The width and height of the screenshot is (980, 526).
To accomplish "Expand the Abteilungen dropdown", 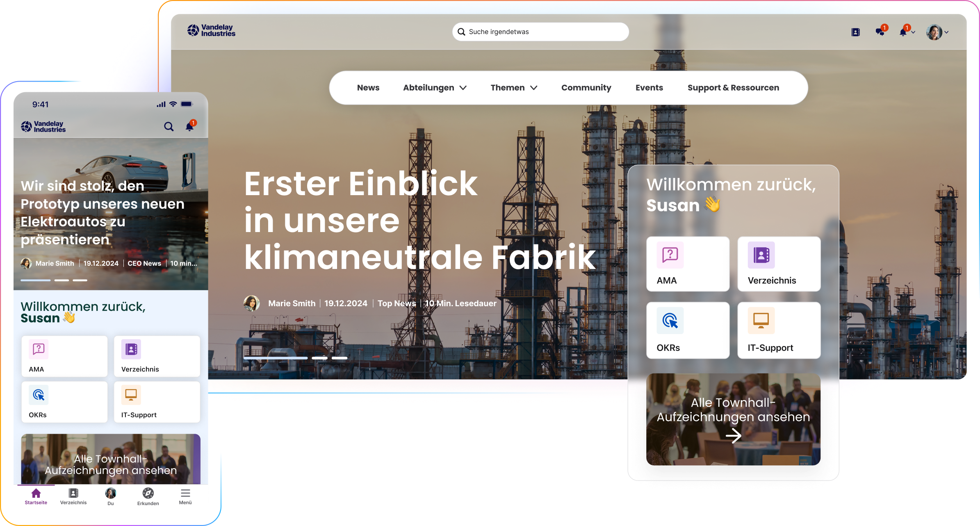I will 435,87.
